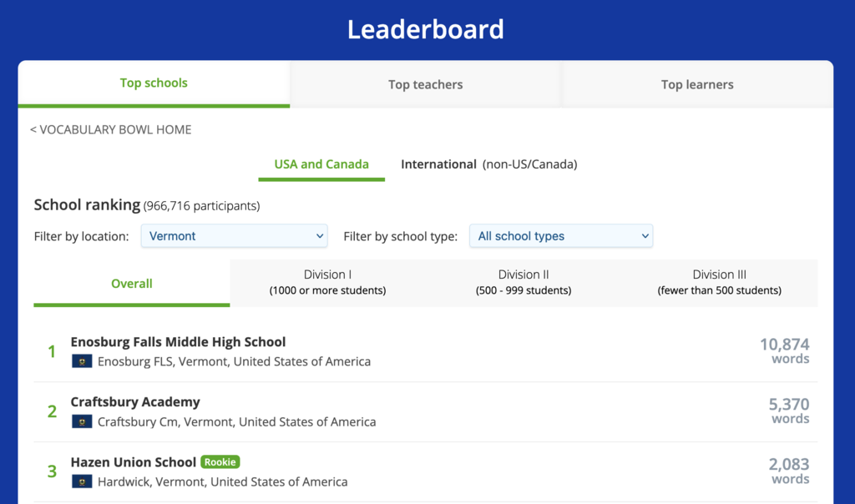Image resolution: width=855 pixels, height=504 pixels.
Task: Switch to the Top learners tab
Action: point(697,84)
